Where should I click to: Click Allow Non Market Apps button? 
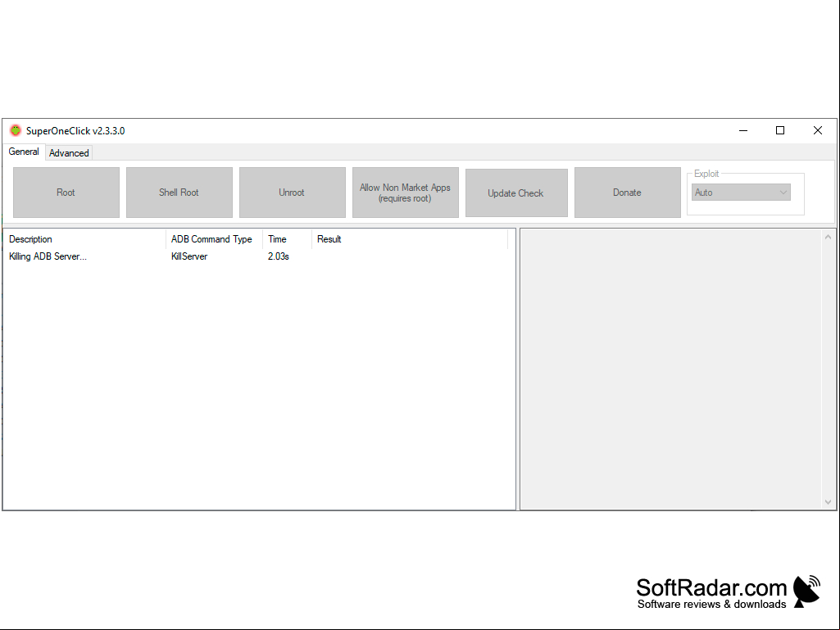pos(405,193)
